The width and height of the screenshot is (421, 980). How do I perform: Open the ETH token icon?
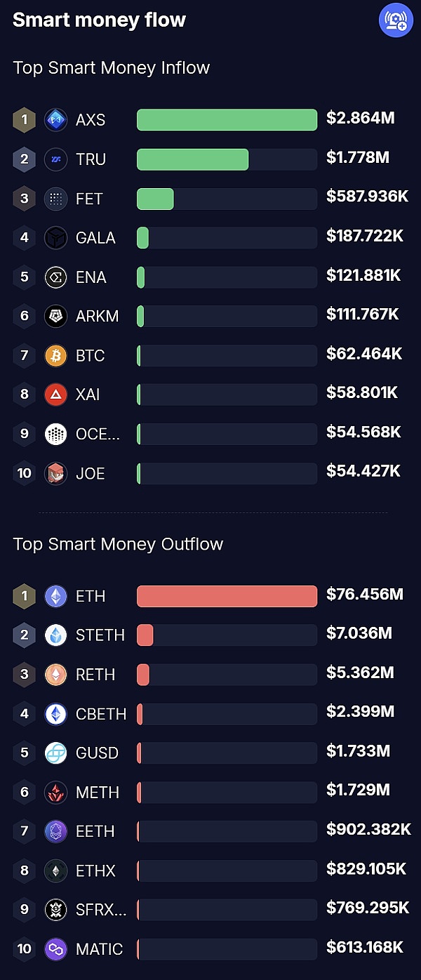point(56,596)
